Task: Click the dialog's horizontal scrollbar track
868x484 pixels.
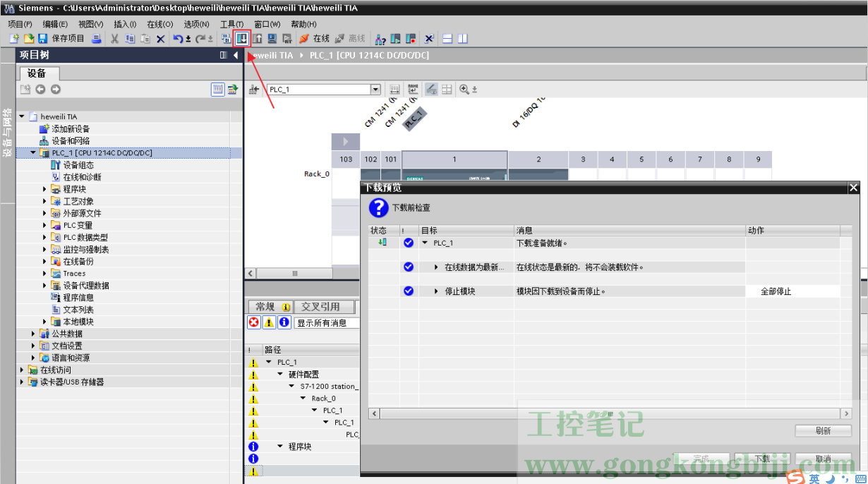Action: 607,413
